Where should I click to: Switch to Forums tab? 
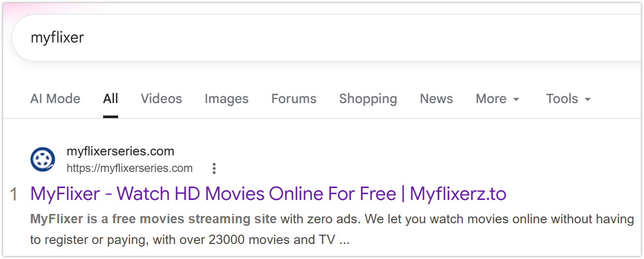pos(294,98)
